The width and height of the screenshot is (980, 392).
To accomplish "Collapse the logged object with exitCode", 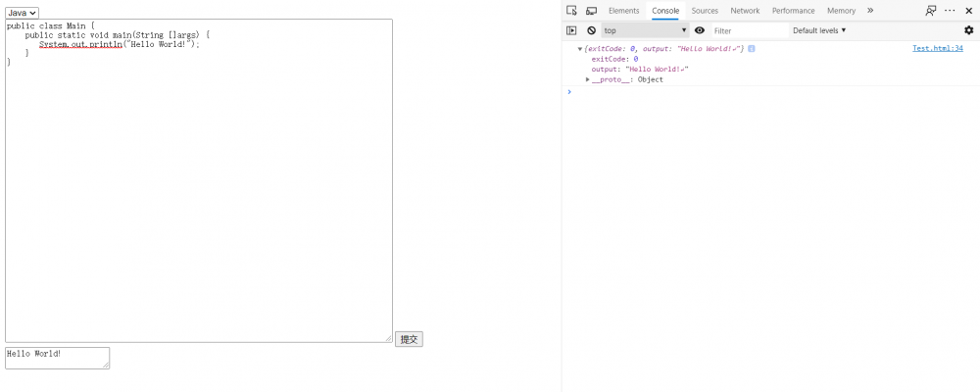I will (x=580, y=49).
